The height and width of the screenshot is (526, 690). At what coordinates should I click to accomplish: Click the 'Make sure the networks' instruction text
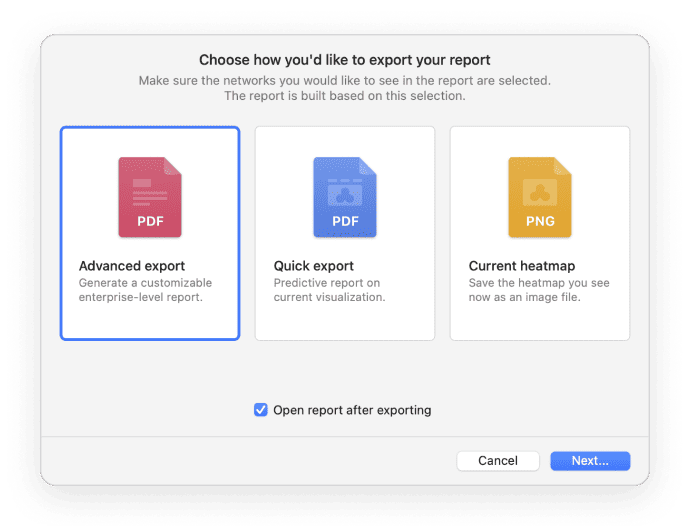[x=345, y=80]
